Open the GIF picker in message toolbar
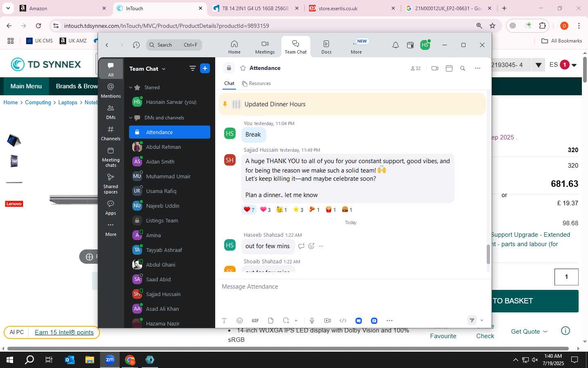588x368 pixels. pos(255,321)
